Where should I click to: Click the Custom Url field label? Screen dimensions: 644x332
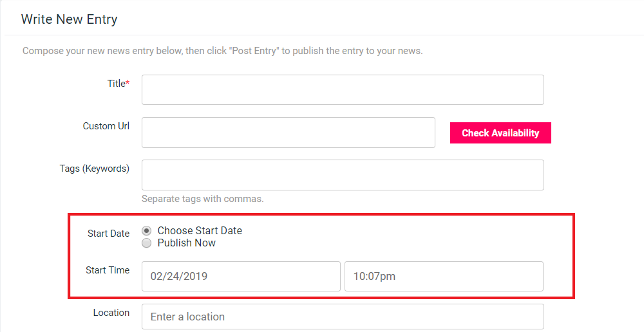pos(106,126)
